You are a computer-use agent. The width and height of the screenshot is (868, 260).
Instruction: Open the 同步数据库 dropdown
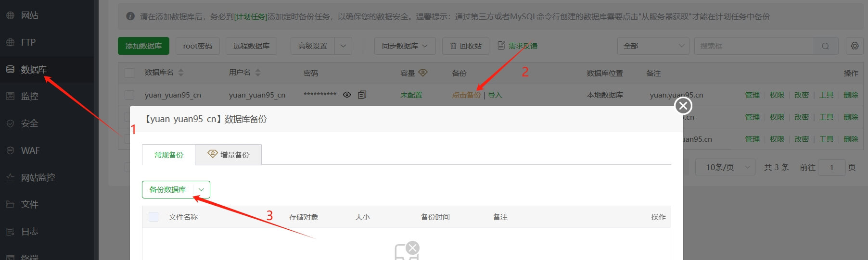[405, 46]
